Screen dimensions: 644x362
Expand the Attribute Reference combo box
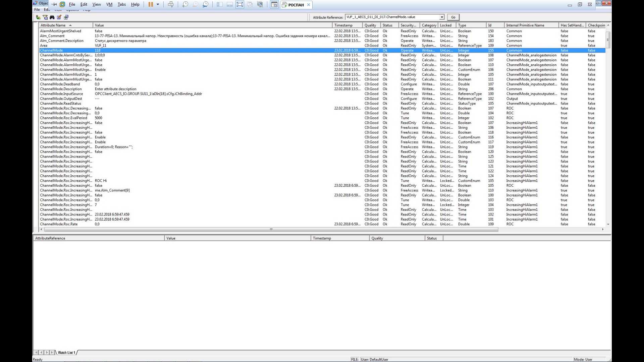coord(442,17)
